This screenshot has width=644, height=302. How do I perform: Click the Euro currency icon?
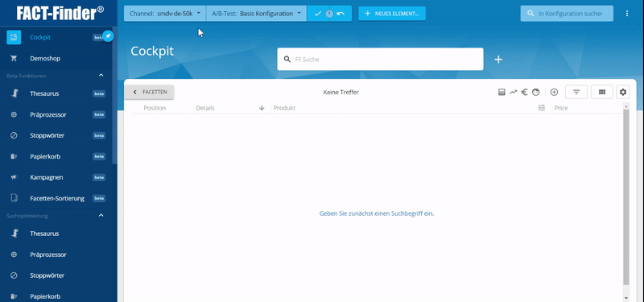click(x=524, y=93)
